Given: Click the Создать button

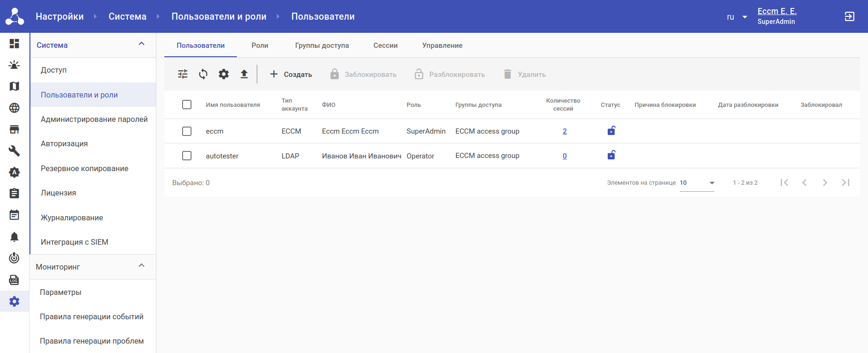Looking at the screenshot, I should click(291, 74).
